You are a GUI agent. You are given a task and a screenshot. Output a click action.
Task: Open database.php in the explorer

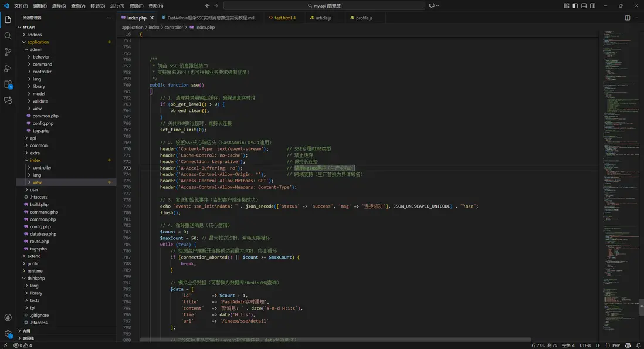43,234
